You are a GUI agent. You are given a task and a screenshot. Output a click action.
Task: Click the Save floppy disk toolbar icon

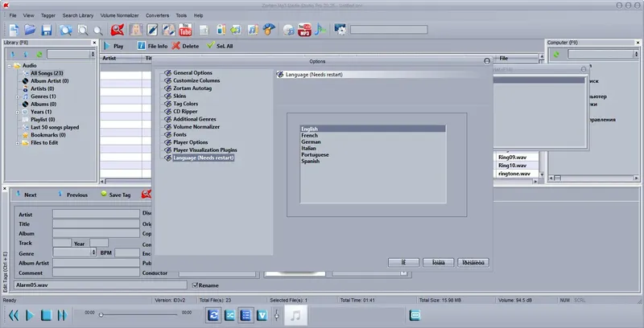click(46, 30)
